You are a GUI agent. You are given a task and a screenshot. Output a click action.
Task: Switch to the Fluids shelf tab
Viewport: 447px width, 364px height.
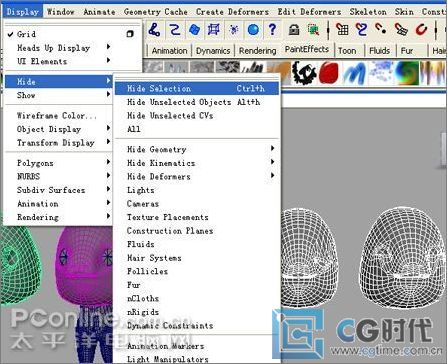pos(379,51)
